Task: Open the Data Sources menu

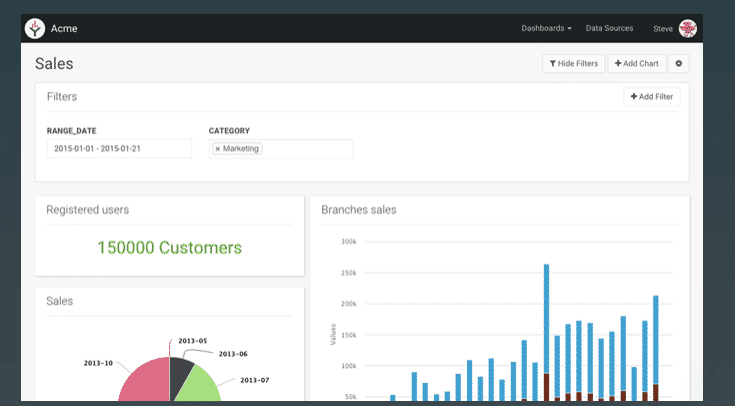Action: (x=609, y=28)
